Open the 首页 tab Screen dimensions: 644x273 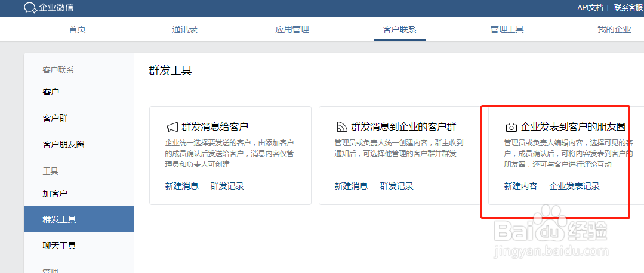point(77,30)
